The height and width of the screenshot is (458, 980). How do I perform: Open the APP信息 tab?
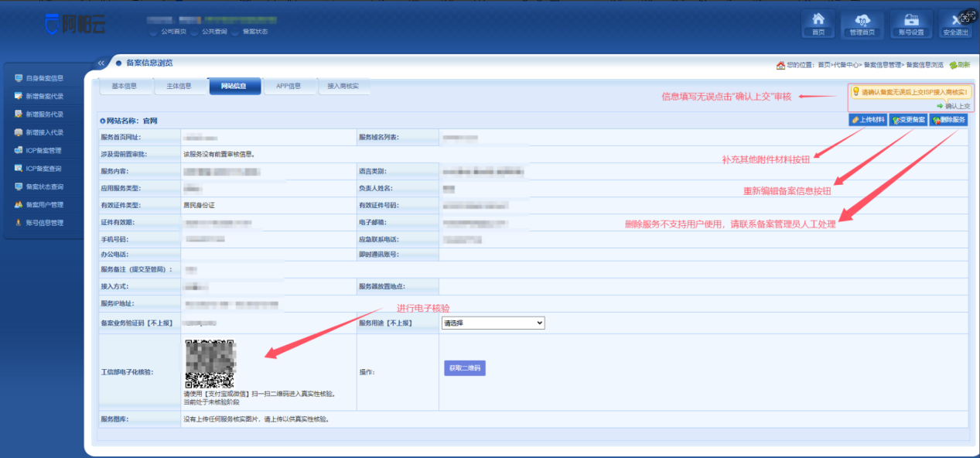[288, 86]
